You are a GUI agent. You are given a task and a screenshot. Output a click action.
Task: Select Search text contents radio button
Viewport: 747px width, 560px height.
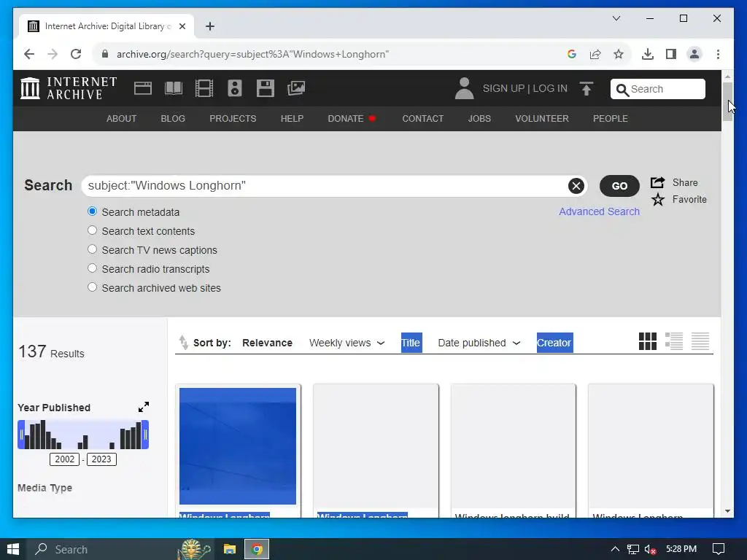click(93, 230)
